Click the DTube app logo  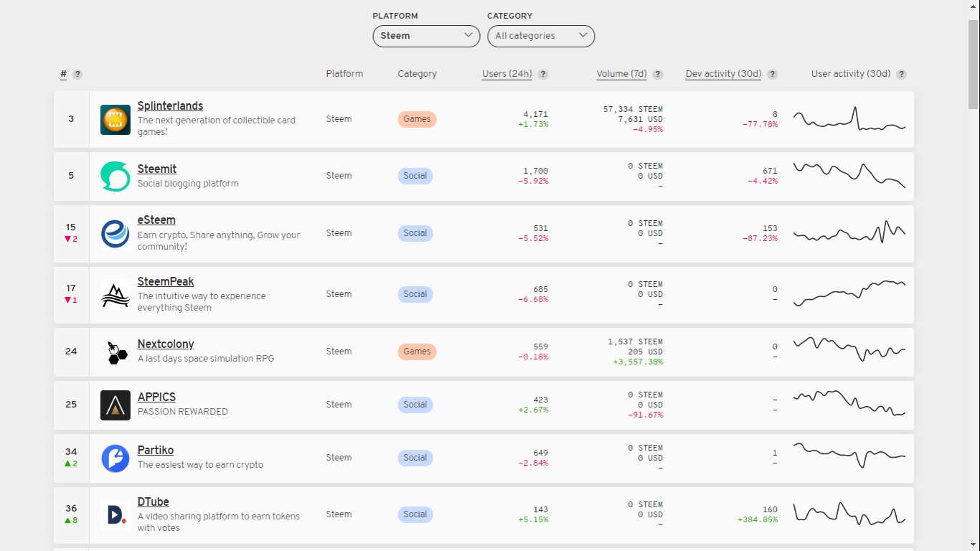coord(115,515)
